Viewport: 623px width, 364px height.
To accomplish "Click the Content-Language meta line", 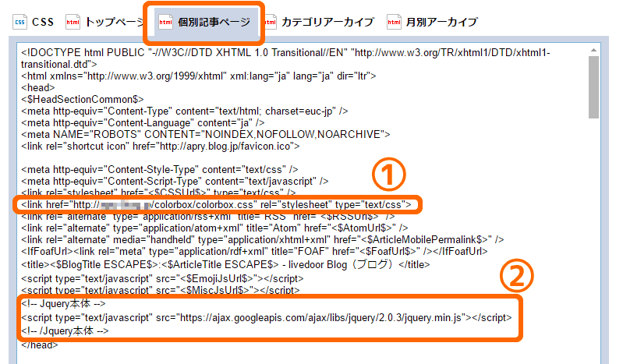I will click(143, 123).
